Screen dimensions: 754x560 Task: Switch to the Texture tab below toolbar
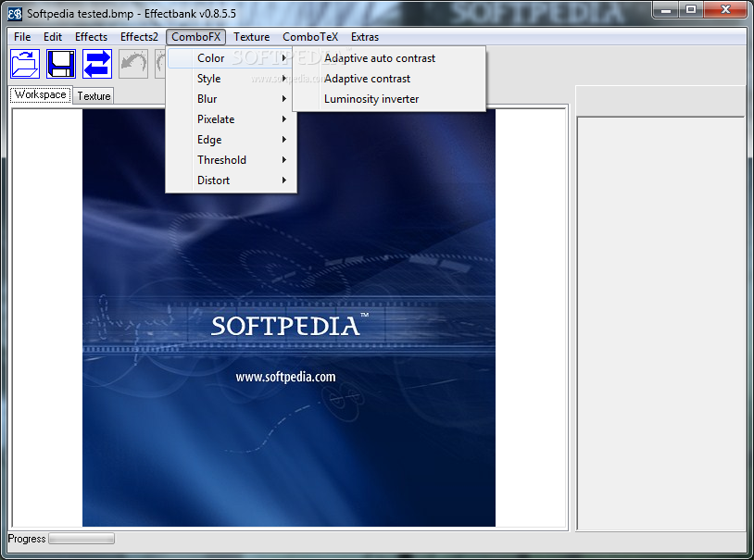94,96
